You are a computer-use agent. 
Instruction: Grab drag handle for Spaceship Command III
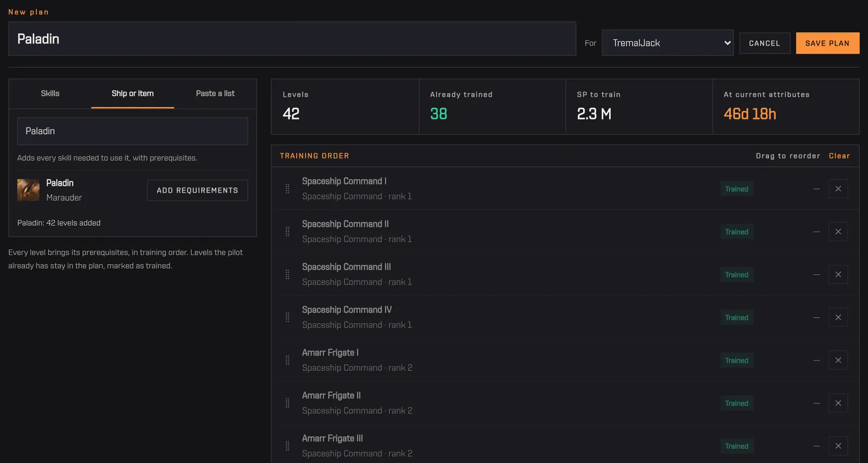pos(288,275)
